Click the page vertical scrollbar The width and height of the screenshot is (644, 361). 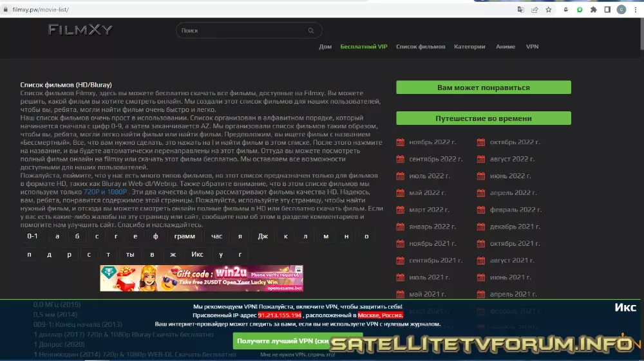point(641,33)
